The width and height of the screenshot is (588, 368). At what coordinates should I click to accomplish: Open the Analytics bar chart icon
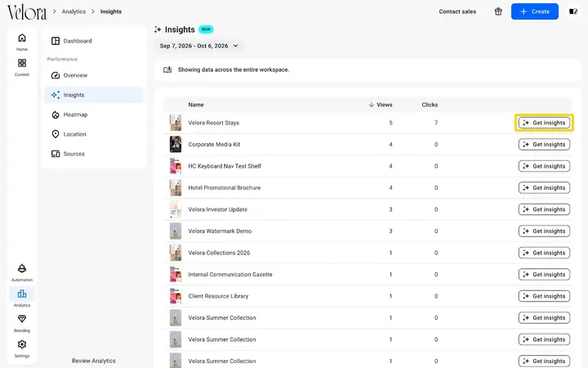click(x=22, y=294)
